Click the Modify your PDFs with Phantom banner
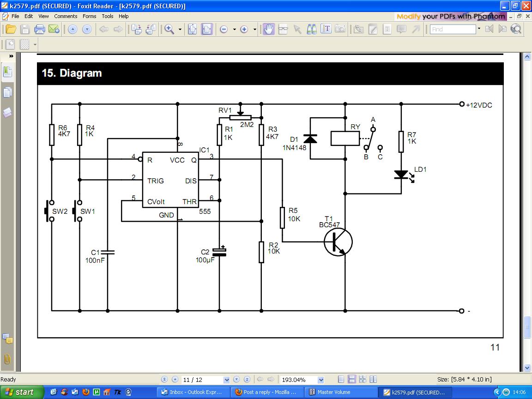 coord(451,16)
